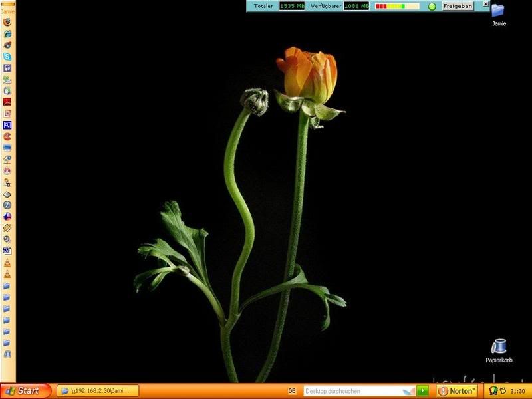Open Internet Explorer in the side toolbar
Image resolution: width=532 pixels, height=399 pixels.
[x=7, y=33]
